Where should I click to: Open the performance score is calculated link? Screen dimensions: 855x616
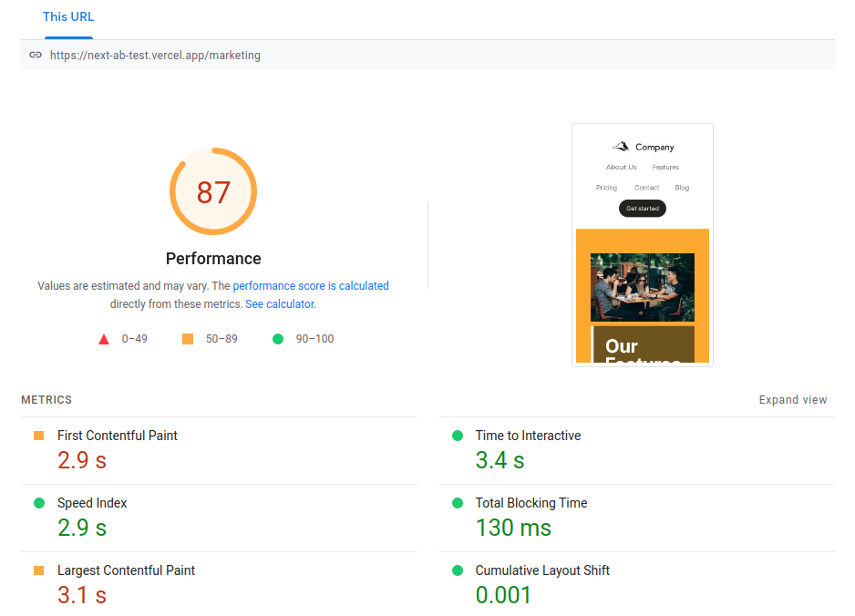point(311,285)
